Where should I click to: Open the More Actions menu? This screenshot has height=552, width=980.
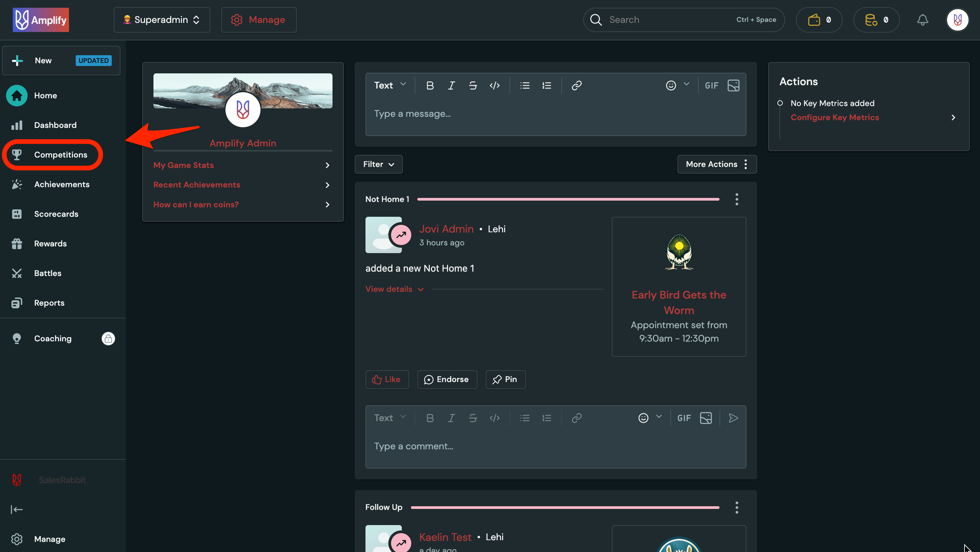point(717,164)
